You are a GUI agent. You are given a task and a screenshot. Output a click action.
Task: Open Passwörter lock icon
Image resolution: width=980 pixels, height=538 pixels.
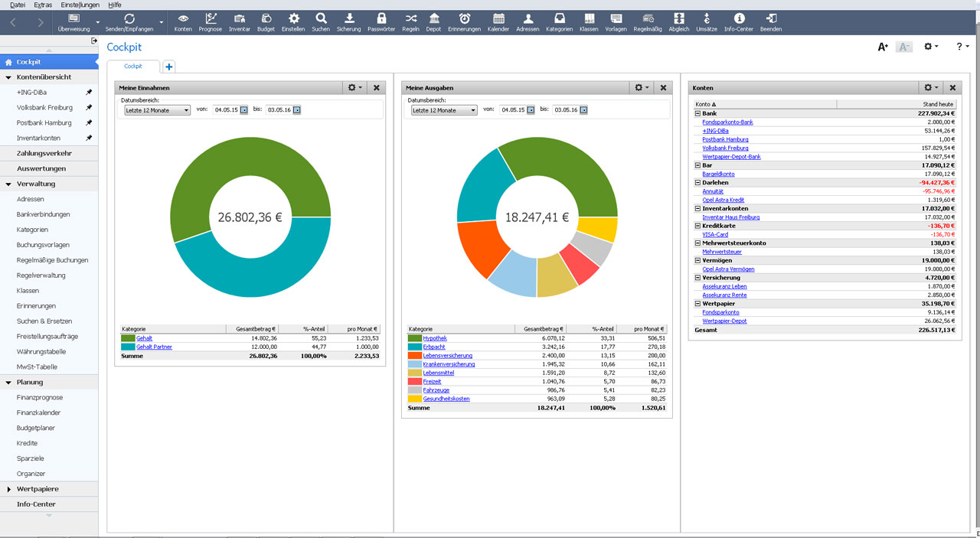pos(381,21)
